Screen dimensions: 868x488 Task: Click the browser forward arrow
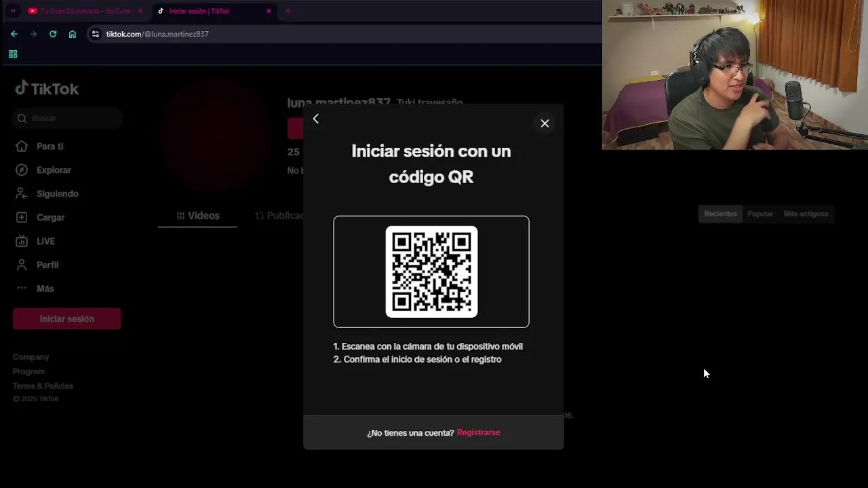pyautogui.click(x=33, y=34)
